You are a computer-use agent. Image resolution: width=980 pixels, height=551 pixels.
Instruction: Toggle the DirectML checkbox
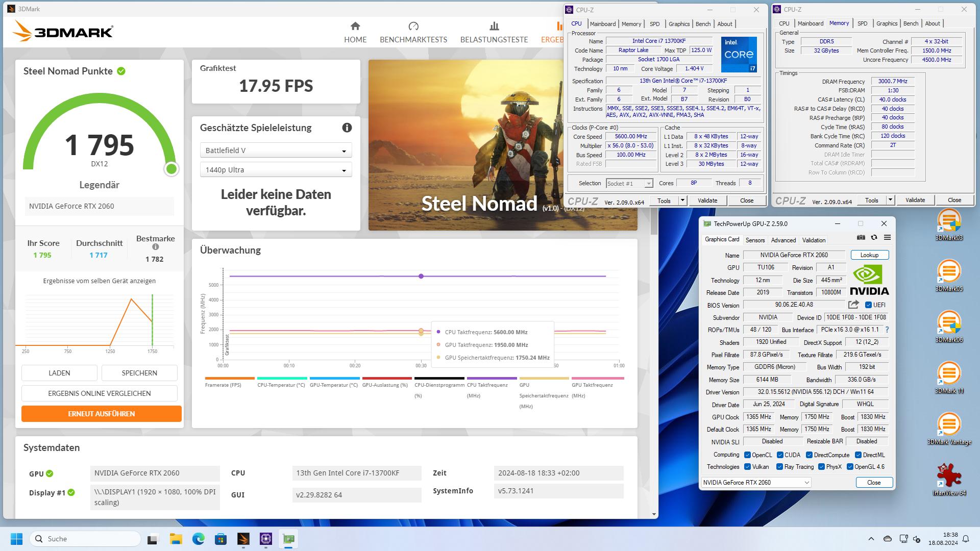tap(858, 455)
